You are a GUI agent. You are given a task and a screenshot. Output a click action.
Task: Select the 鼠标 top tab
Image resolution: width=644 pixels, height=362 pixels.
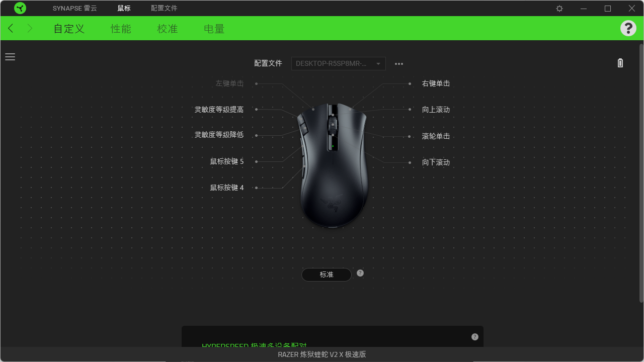pyautogui.click(x=124, y=9)
